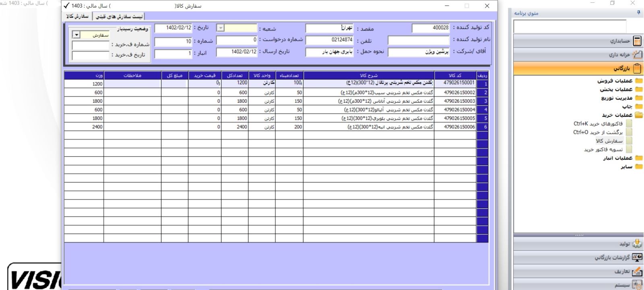Image resolution: width=644 pixels, height=290 pixels.
Task: Click the نحوه حمل transport field
Action: [x=330, y=52]
